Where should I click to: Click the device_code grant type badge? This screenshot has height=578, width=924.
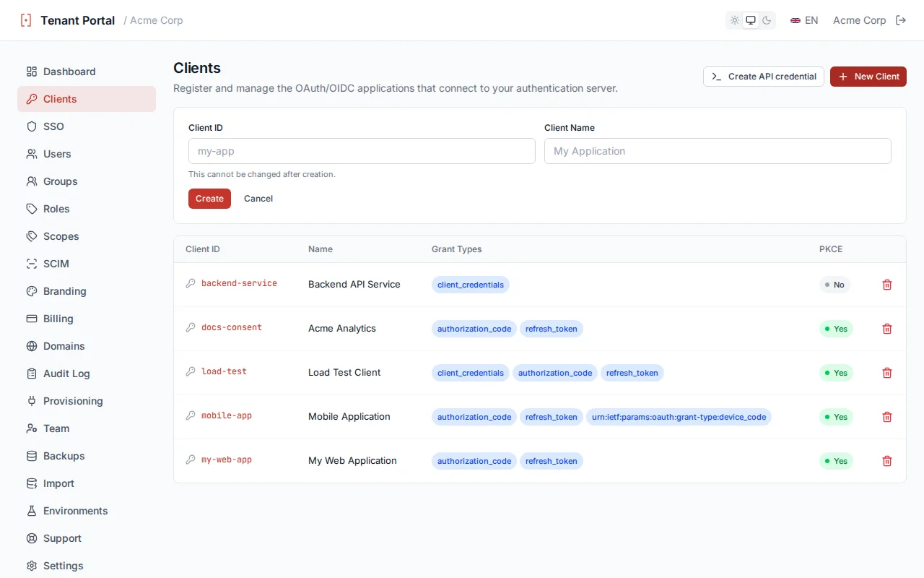[x=679, y=417]
